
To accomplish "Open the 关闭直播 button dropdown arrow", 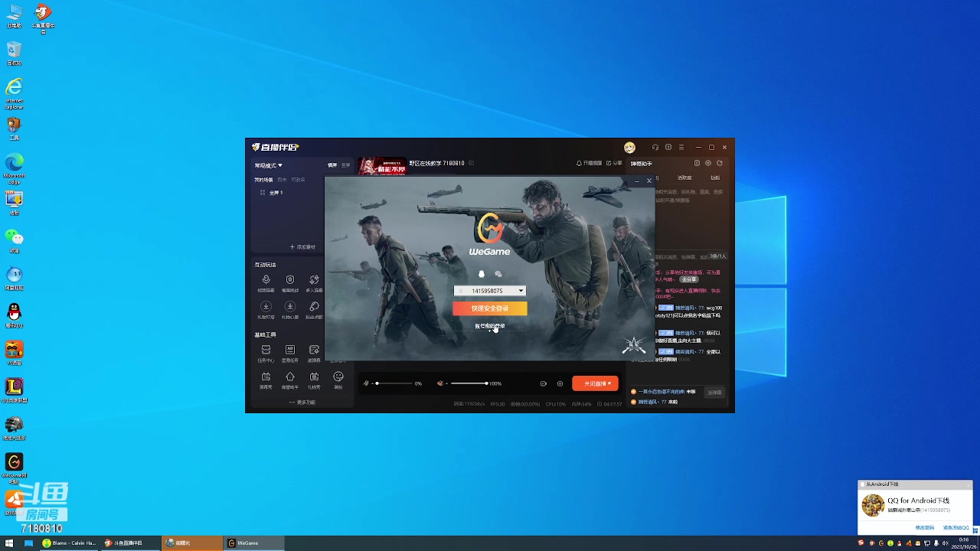I will click(x=610, y=383).
